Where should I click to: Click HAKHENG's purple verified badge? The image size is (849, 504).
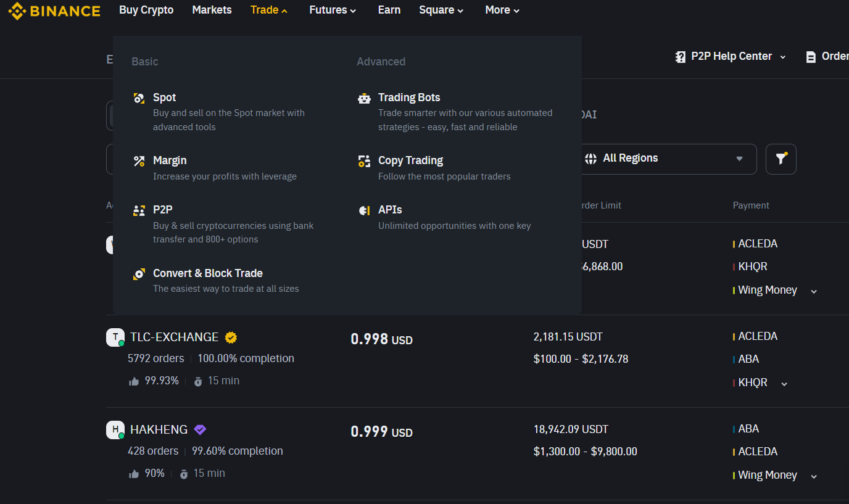200,430
